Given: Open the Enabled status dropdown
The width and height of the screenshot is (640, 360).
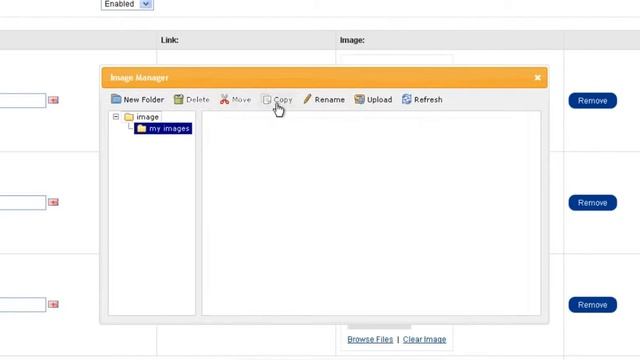Looking at the screenshot, I should click(x=127, y=4).
